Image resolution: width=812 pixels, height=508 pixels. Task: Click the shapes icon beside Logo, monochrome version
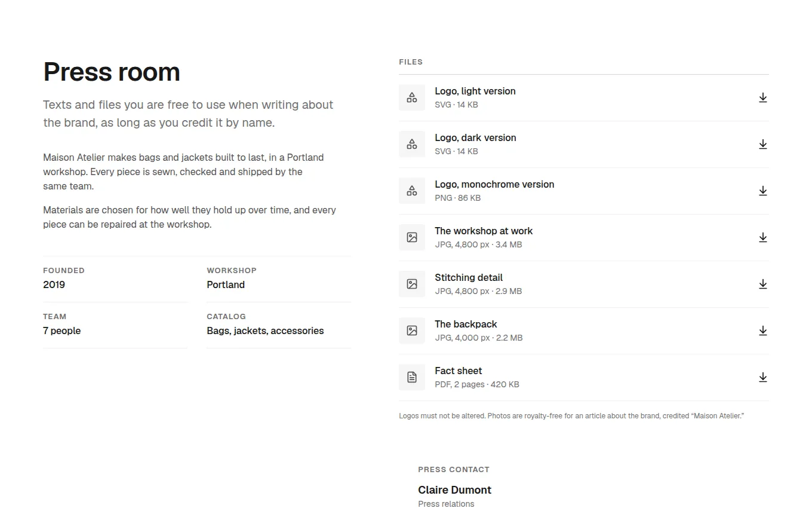pos(412,191)
